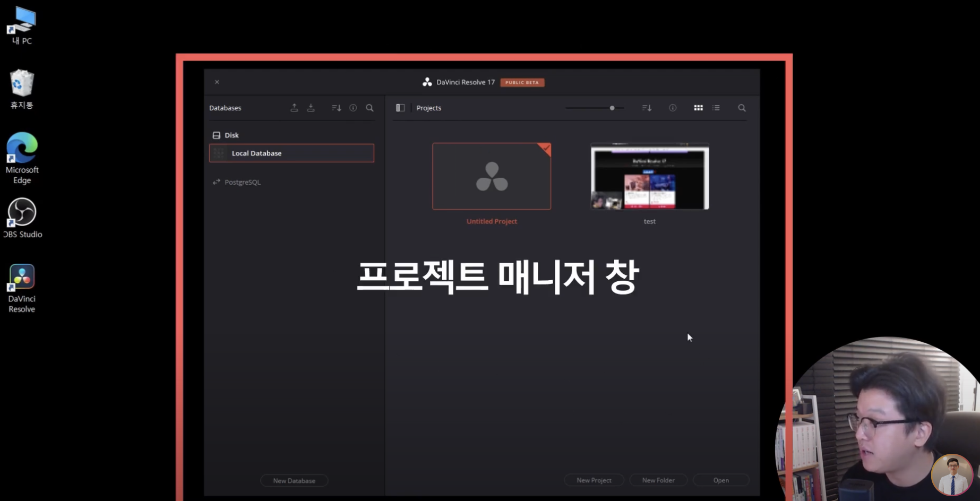Close the Project Manager window with X
The image size is (980, 501).
click(217, 82)
